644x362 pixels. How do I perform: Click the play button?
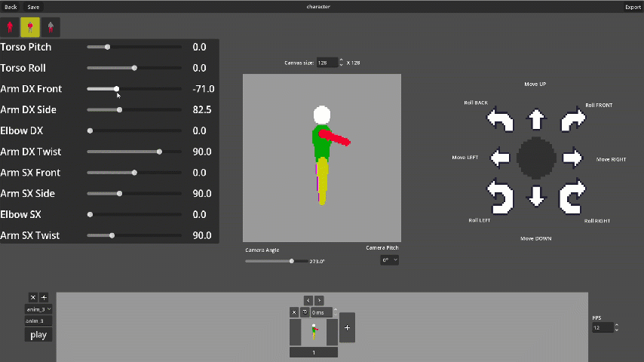point(38,335)
